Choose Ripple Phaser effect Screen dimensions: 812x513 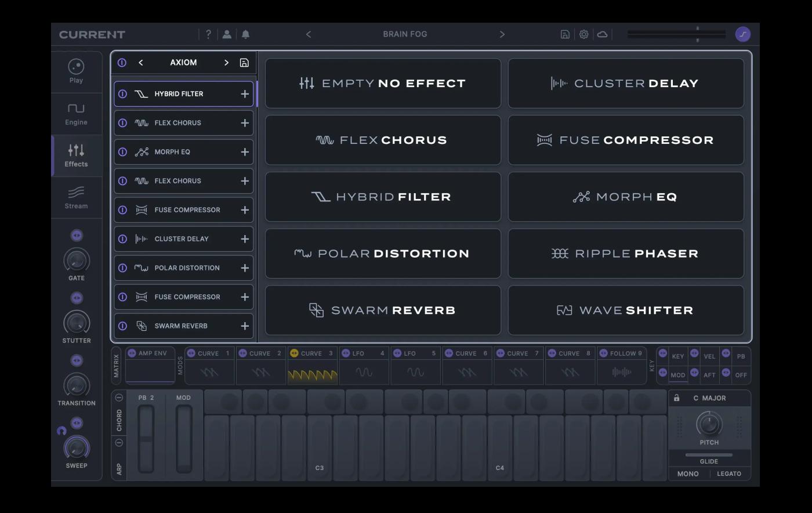pyautogui.click(x=626, y=254)
